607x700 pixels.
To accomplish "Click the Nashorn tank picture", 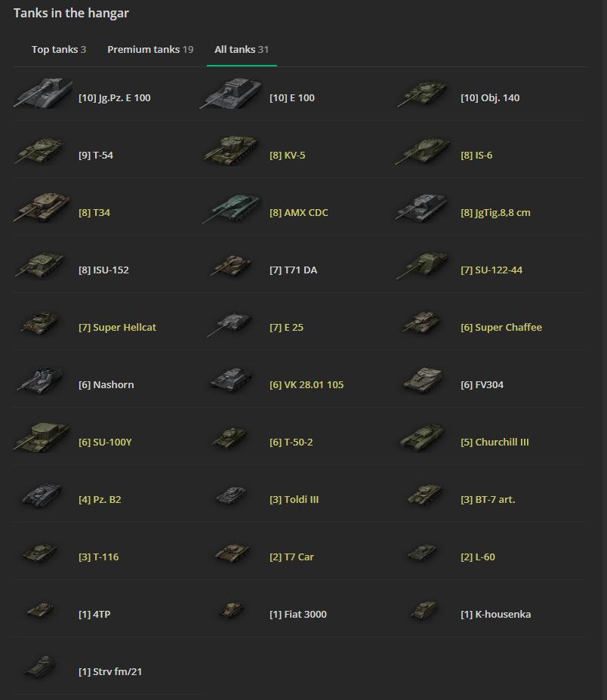I will [x=40, y=381].
